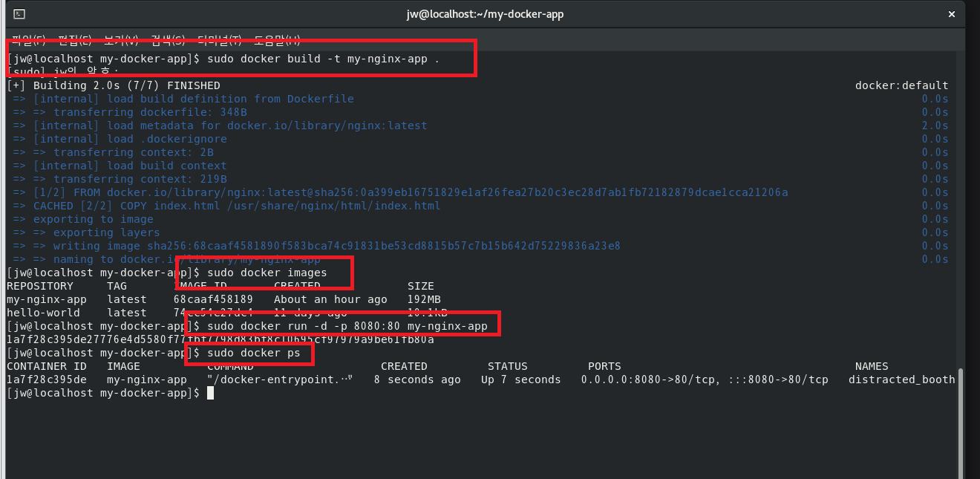This screenshot has height=479, width=980.
Task: Click 'transferring dockerfile: 348B' line
Action: click(x=130, y=112)
